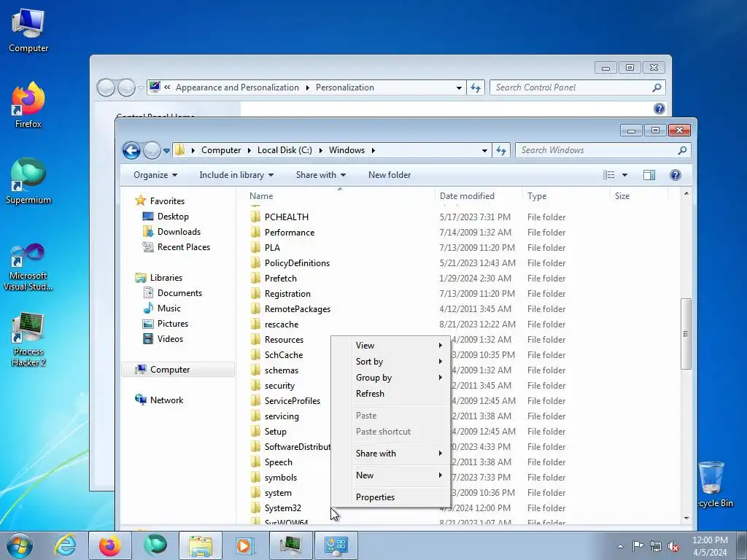
Task: Select Network in the navigation pane
Action: pyautogui.click(x=166, y=400)
